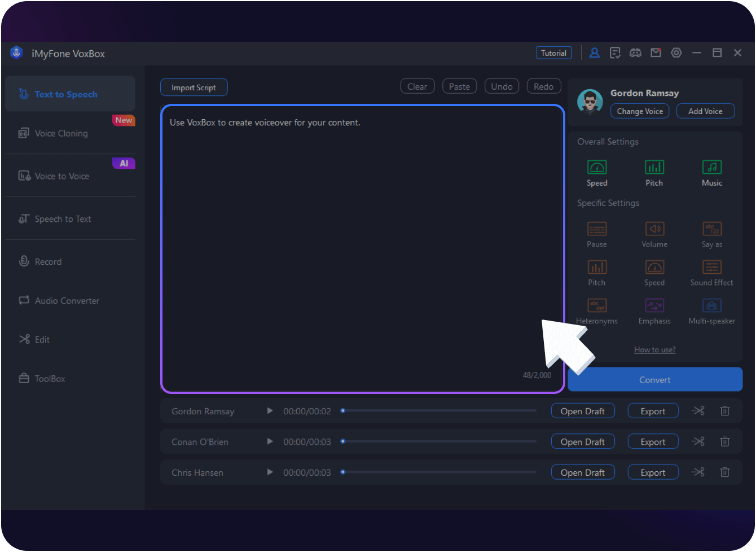Open Draft for Chris Hansen clip
Viewport: 756px width, 552px height.
(x=583, y=472)
